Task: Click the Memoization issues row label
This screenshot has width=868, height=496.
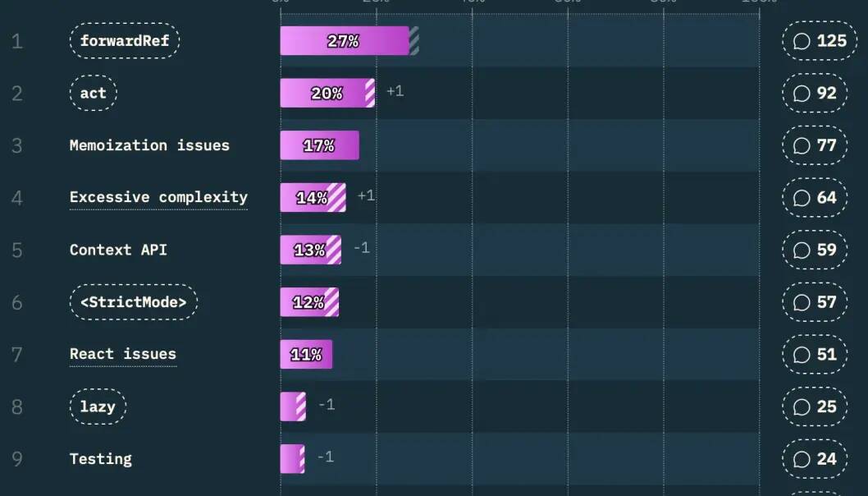Action: tap(149, 145)
